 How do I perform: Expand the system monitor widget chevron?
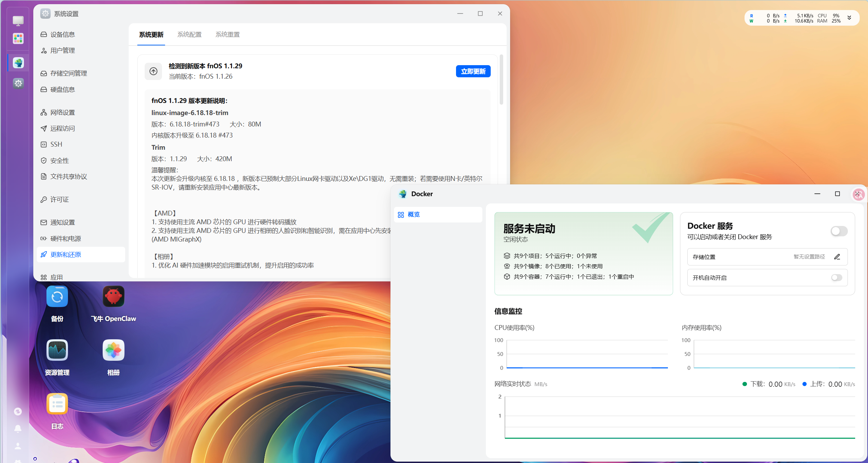849,18
